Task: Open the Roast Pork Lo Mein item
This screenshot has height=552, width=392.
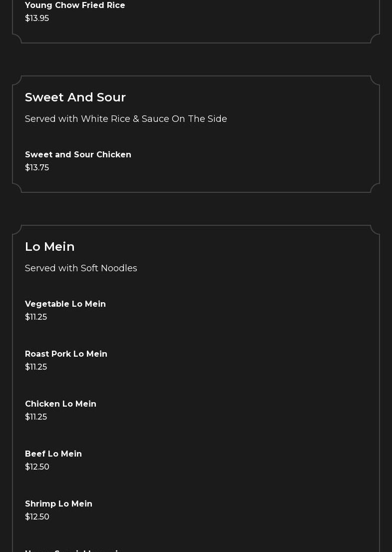Action: pyautogui.click(x=66, y=354)
